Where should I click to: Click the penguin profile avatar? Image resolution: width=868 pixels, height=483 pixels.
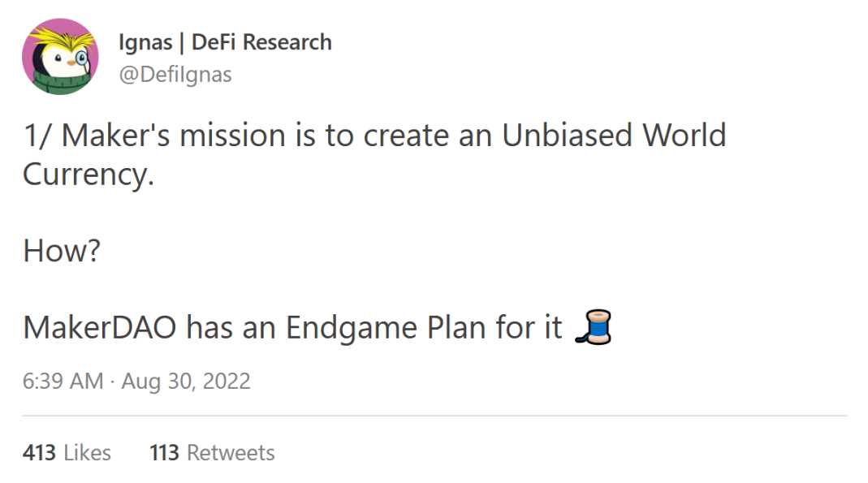click(60, 57)
